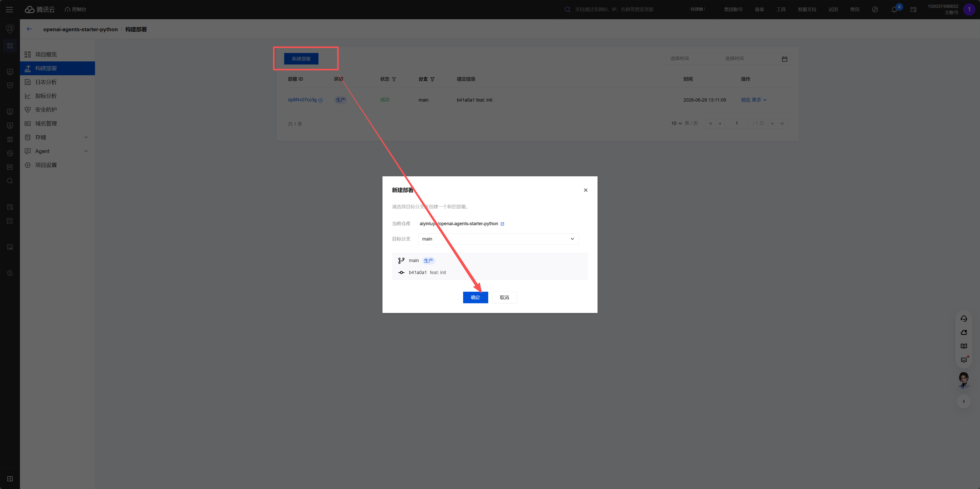The width and height of the screenshot is (980, 489).
Task: Open the magnifier icon in left rail
Action: [10, 181]
